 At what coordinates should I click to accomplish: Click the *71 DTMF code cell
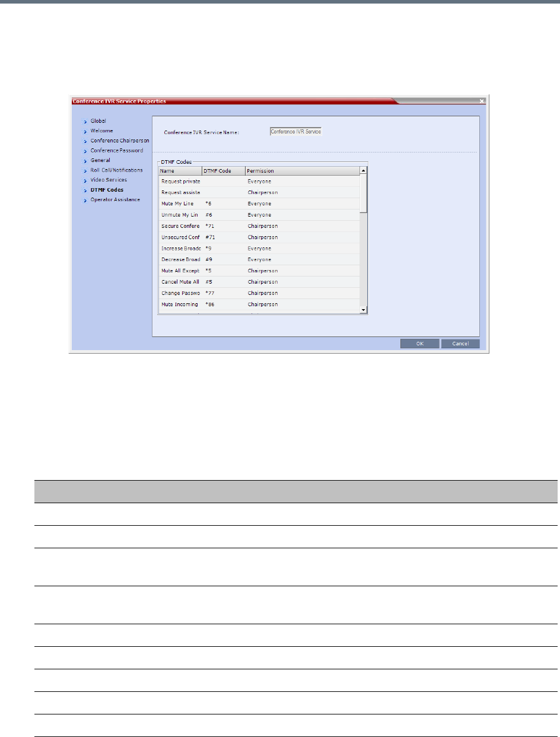pos(224,226)
